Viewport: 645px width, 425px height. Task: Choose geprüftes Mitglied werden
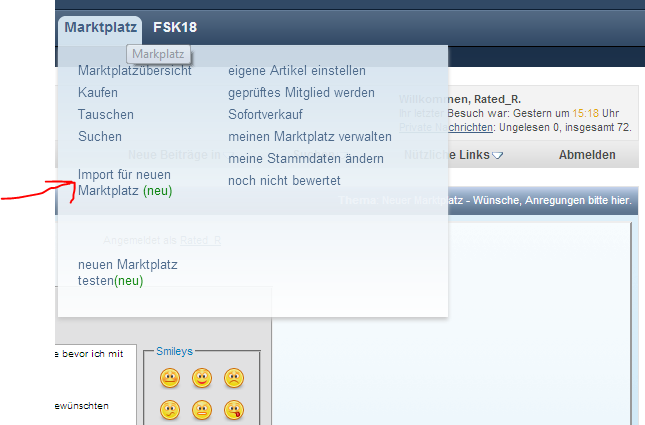[x=301, y=93]
